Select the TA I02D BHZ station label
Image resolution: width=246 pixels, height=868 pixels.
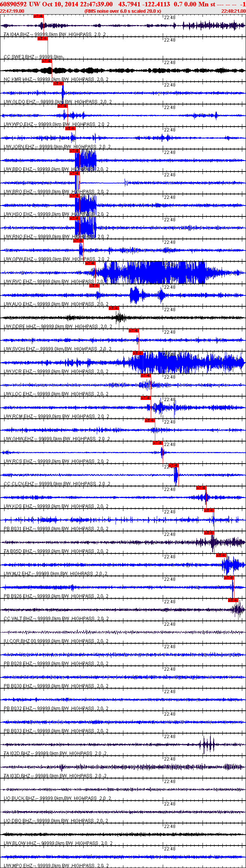coord(17,753)
